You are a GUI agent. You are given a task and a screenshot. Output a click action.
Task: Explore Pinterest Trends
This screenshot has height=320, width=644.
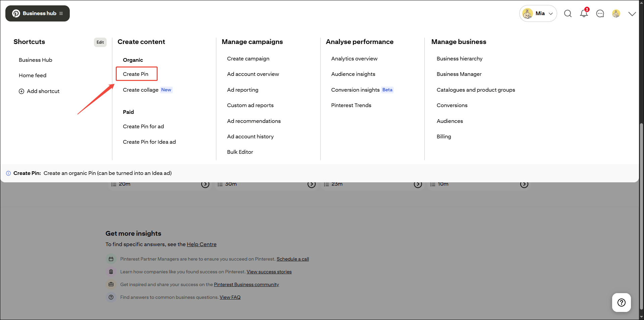351,105
